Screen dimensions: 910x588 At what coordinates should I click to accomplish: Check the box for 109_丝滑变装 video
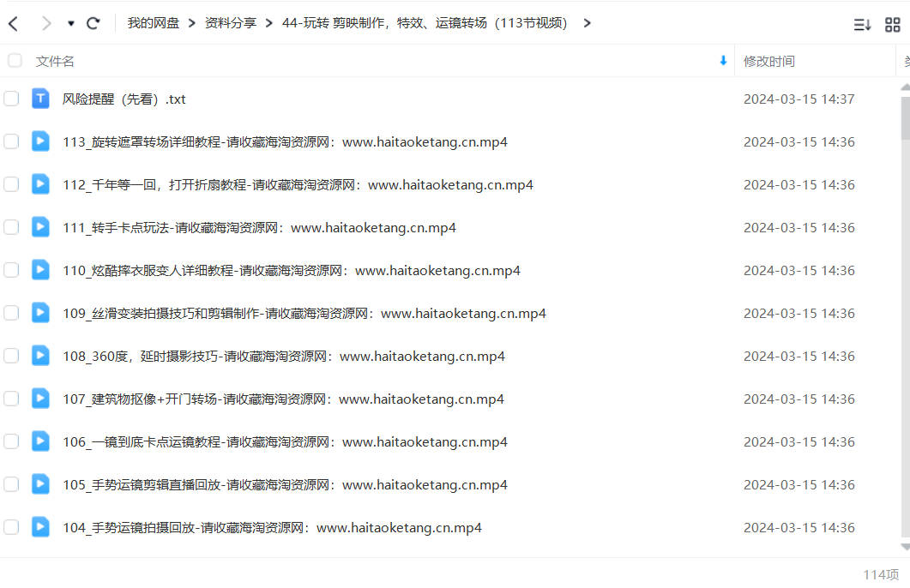[11, 313]
